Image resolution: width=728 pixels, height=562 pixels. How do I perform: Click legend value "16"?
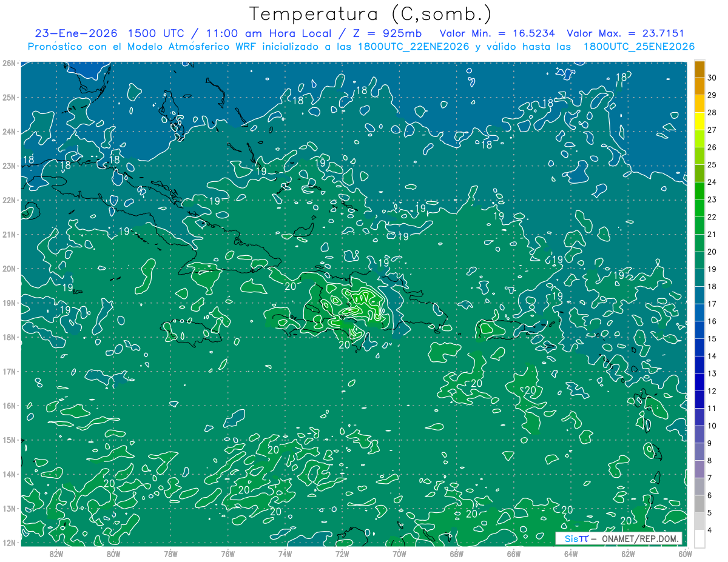coord(712,321)
